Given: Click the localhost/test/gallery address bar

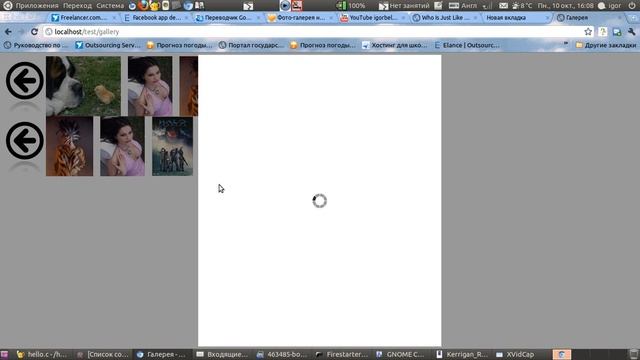Looking at the screenshot, I should click(314, 31).
